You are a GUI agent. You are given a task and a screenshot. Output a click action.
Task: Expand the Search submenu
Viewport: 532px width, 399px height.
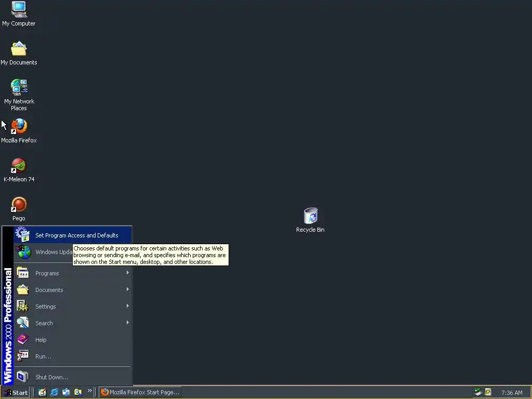point(73,323)
